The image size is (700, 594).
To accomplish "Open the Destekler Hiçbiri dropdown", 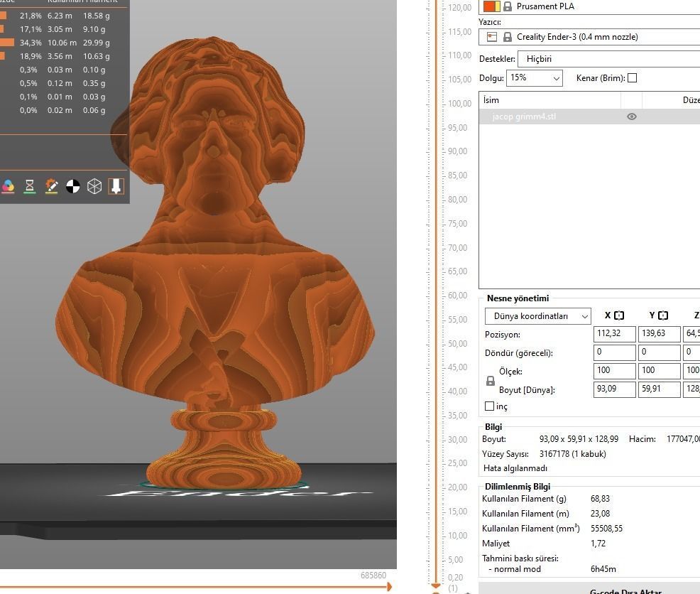I will click(x=609, y=59).
